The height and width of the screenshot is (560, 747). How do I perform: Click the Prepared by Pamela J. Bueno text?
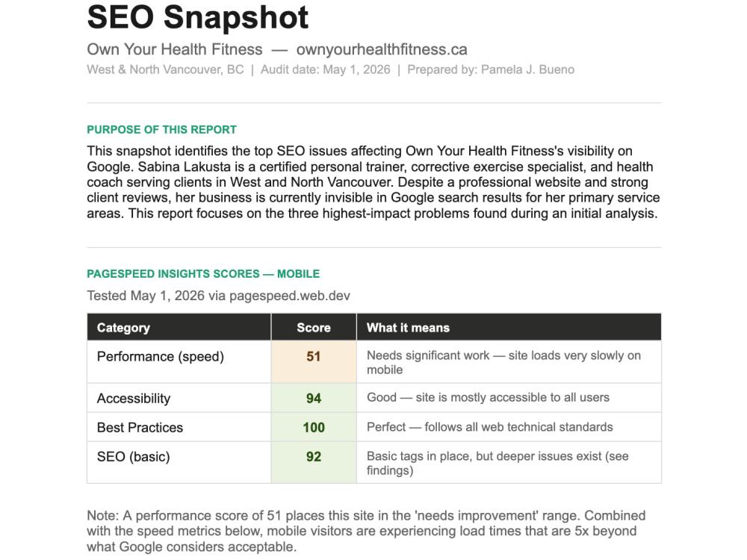click(491, 69)
